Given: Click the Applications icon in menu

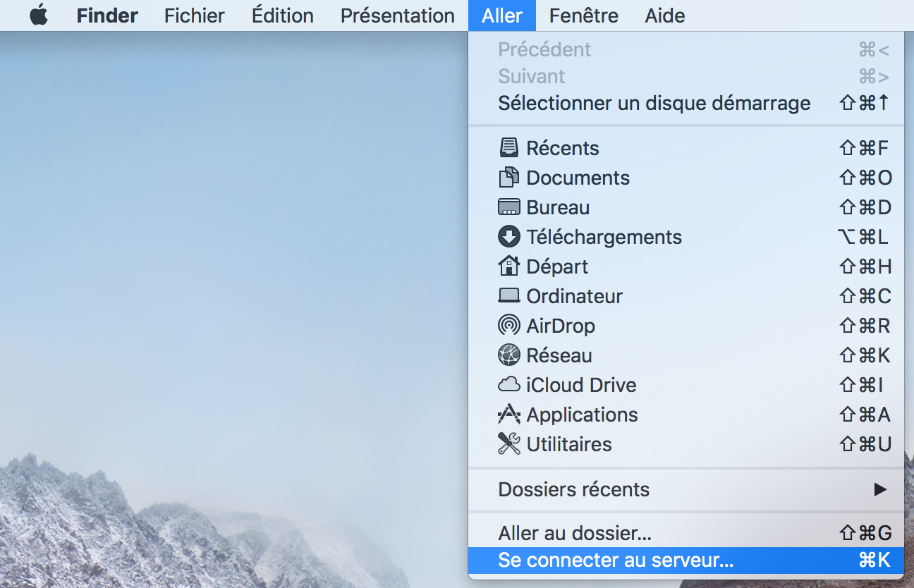Looking at the screenshot, I should tap(508, 415).
